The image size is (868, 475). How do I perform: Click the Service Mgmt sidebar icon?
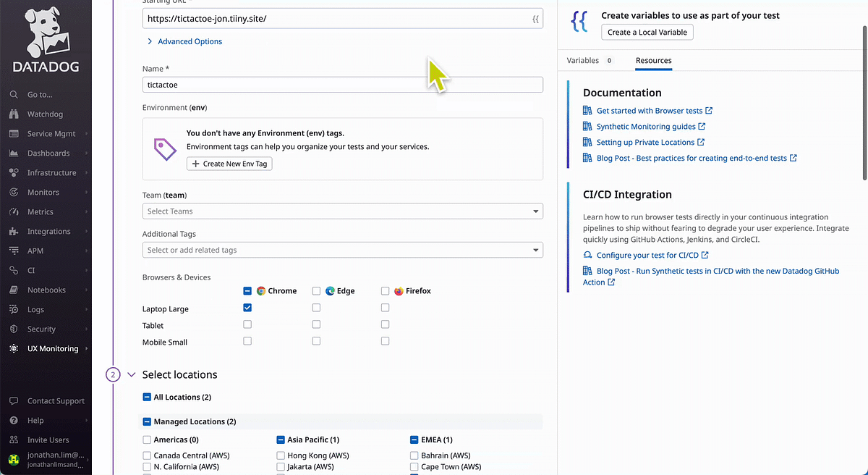(x=14, y=134)
